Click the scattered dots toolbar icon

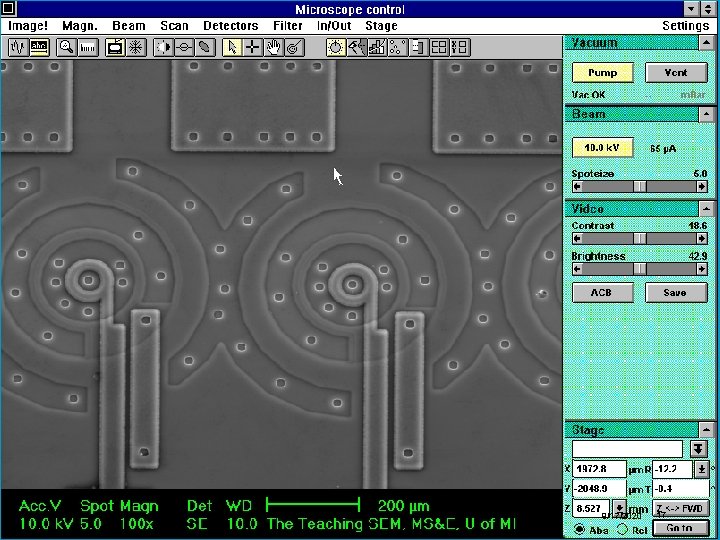pos(398,47)
